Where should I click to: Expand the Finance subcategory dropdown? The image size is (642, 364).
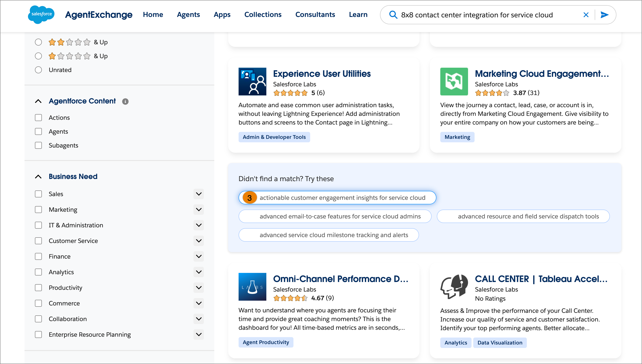tap(199, 256)
